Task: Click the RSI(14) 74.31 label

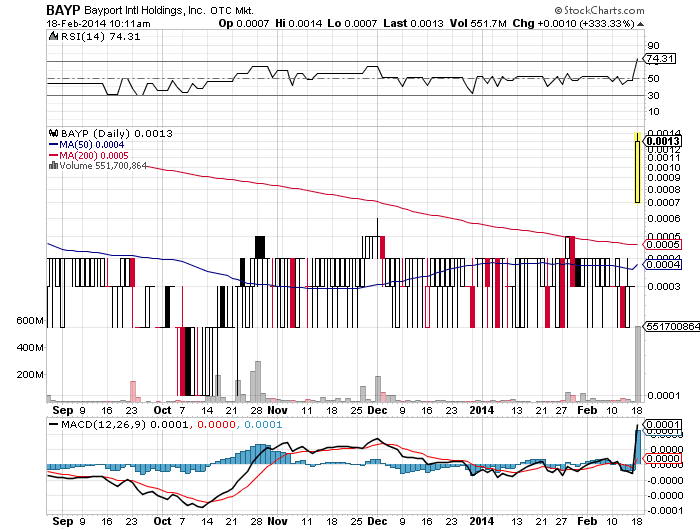Action: 101,37
